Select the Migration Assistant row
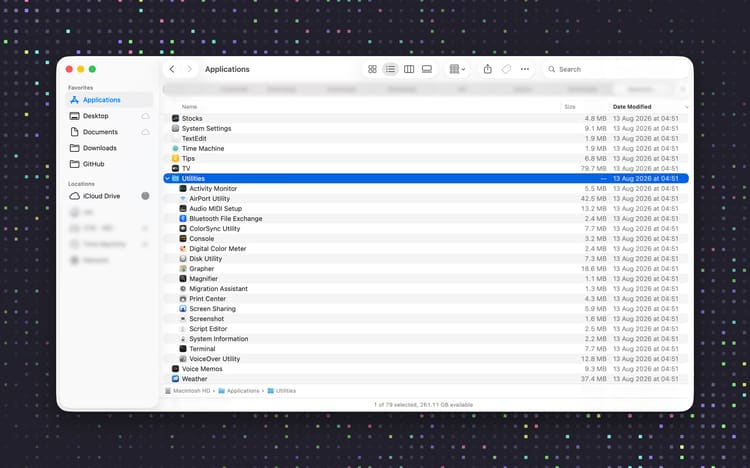Screen dimensions: 750x468 pyautogui.click(x=426, y=289)
